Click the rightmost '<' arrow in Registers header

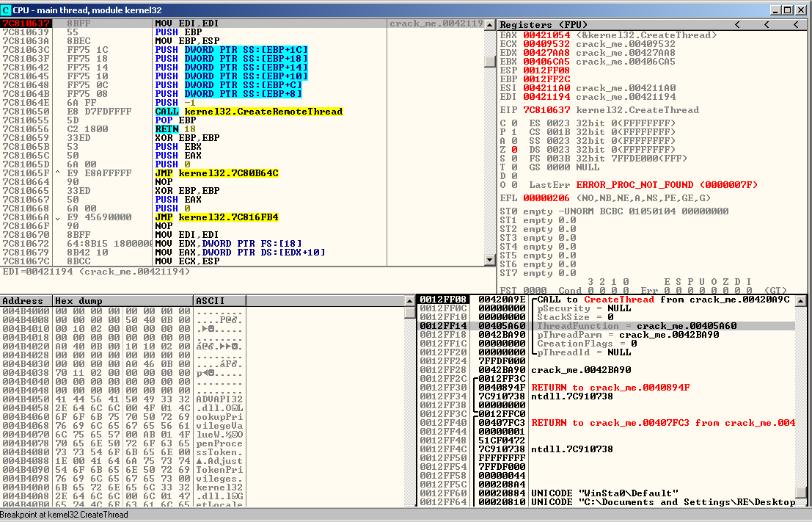(x=796, y=24)
